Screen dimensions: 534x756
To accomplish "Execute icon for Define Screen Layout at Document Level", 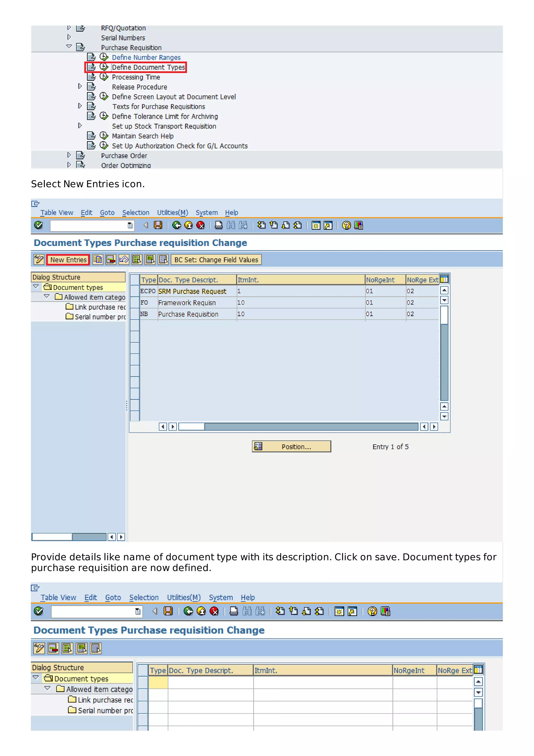I will [104, 97].
